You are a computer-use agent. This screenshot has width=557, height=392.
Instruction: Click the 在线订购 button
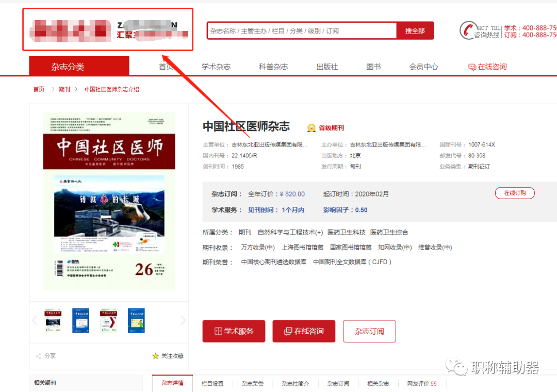515,193
